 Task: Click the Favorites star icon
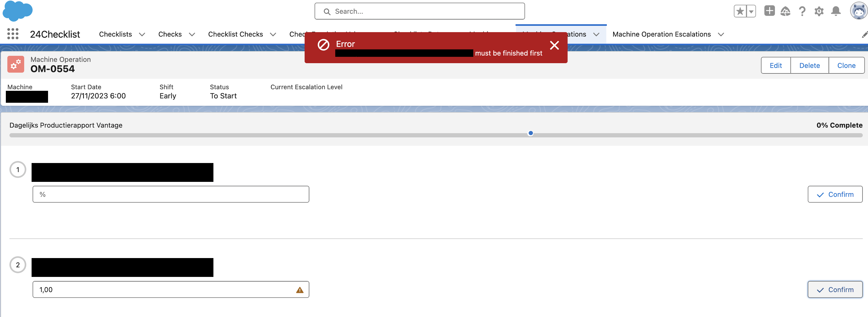click(740, 11)
